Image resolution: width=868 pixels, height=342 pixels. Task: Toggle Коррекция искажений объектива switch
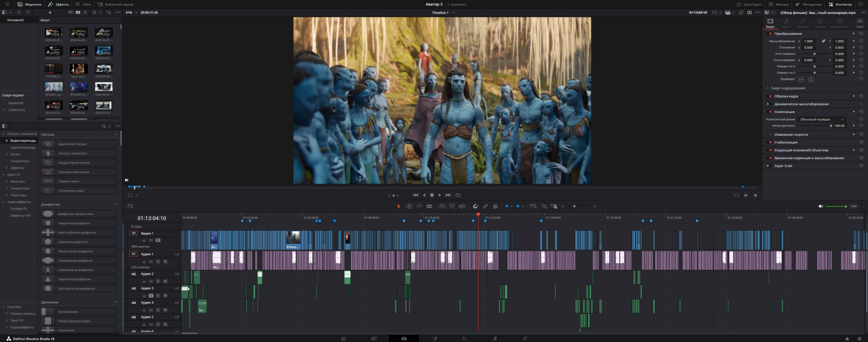tap(770, 150)
